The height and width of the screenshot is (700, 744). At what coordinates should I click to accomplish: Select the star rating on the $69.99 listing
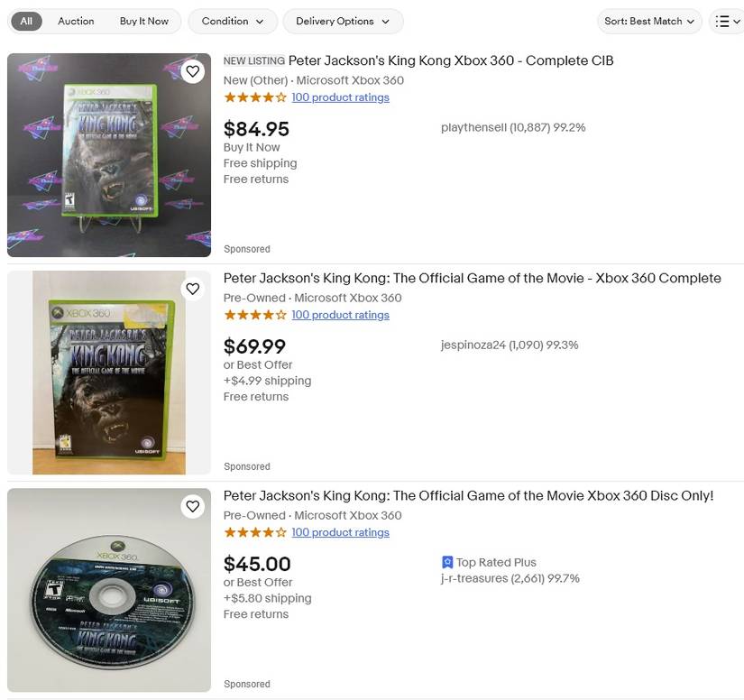(255, 315)
